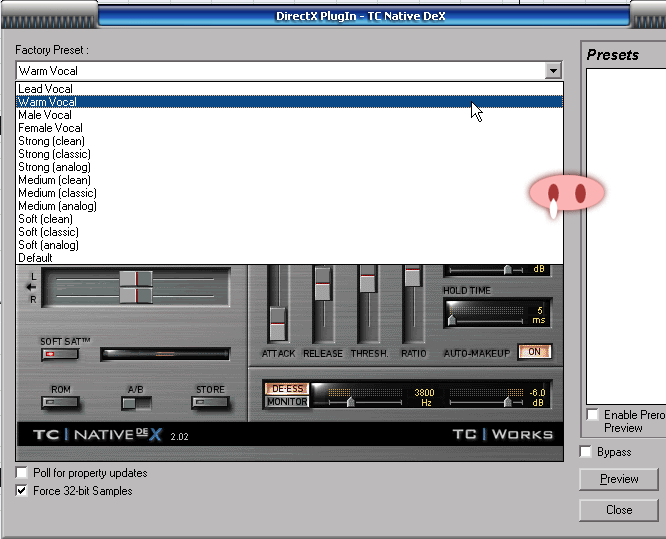This screenshot has height=539, width=666.
Task: Click the RELEASE fader handle
Action: pos(323,283)
